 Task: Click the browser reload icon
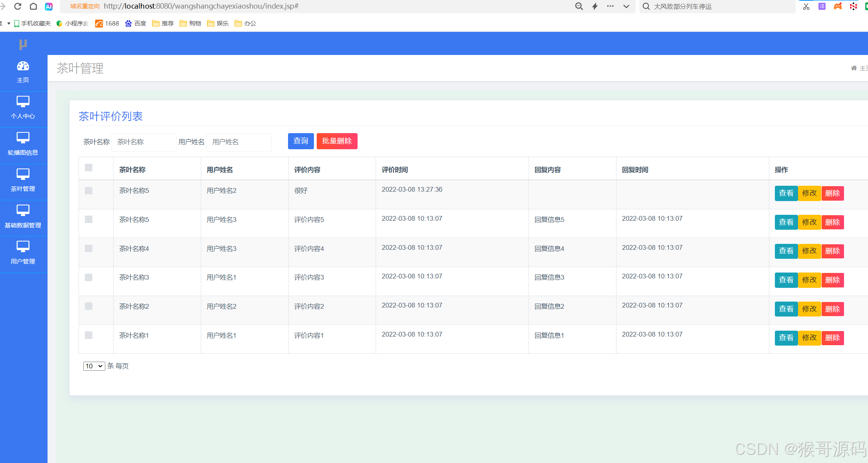click(x=18, y=6)
